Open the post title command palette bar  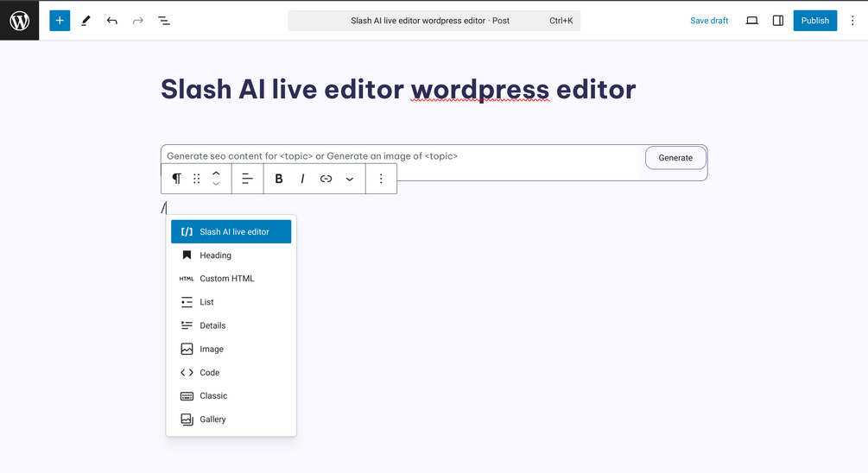[434, 21]
